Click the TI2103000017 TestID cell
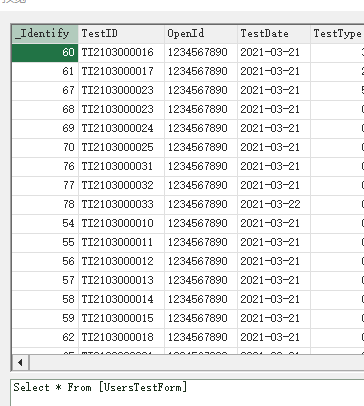 pos(121,72)
